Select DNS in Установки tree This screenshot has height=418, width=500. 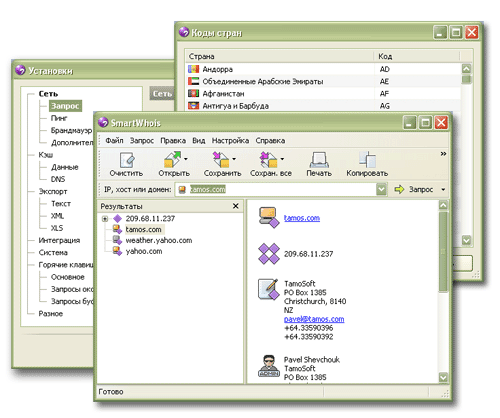click(58, 179)
